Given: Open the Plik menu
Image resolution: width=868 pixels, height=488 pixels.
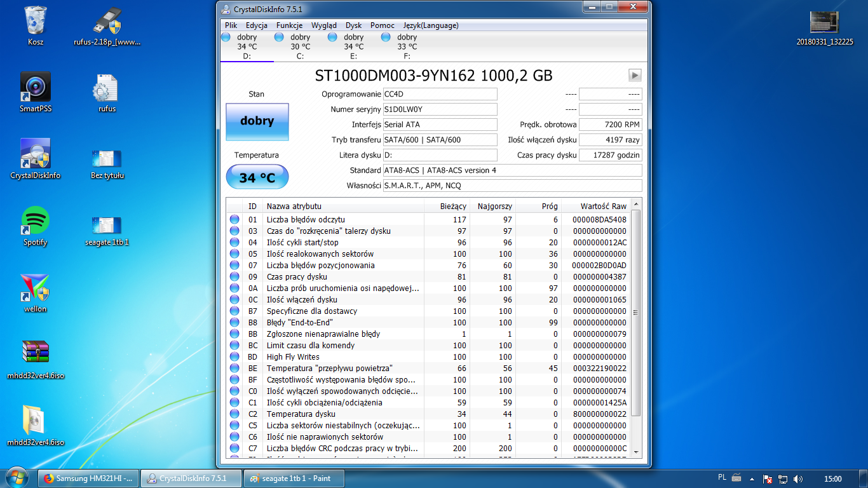Looking at the screenshot, I should click(231, 25).
